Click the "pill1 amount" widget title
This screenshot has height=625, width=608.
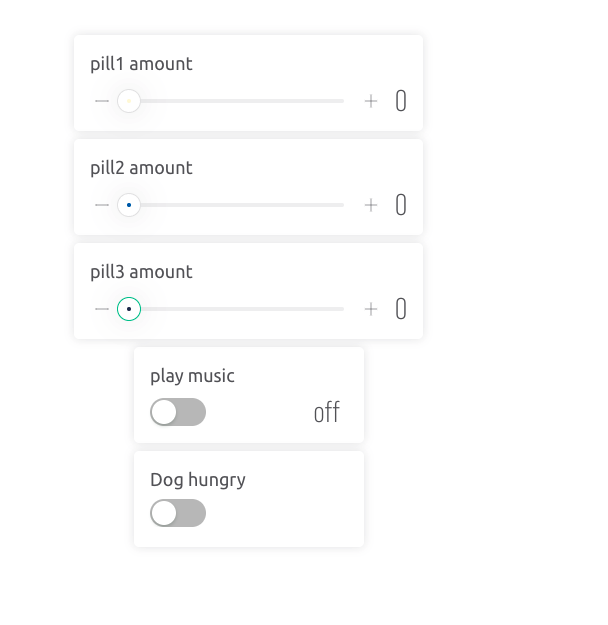[141, 64]
